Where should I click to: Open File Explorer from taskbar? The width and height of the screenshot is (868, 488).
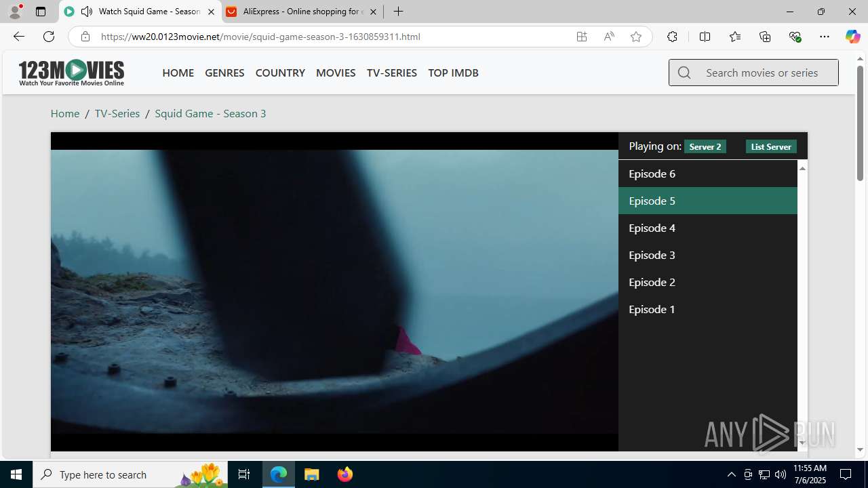[312, 474]
